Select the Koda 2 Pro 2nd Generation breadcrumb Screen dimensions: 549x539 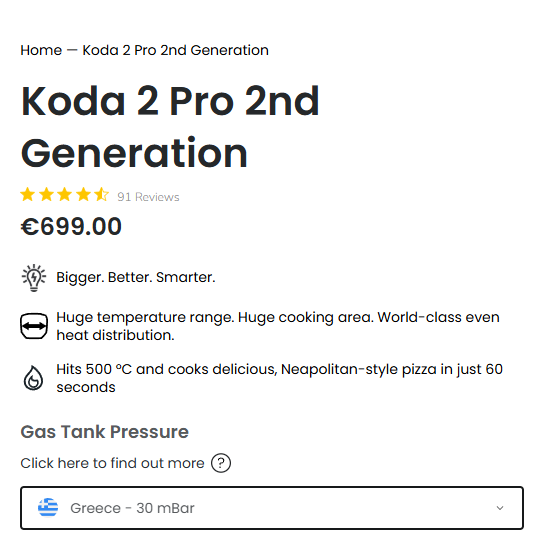[175, 50]
